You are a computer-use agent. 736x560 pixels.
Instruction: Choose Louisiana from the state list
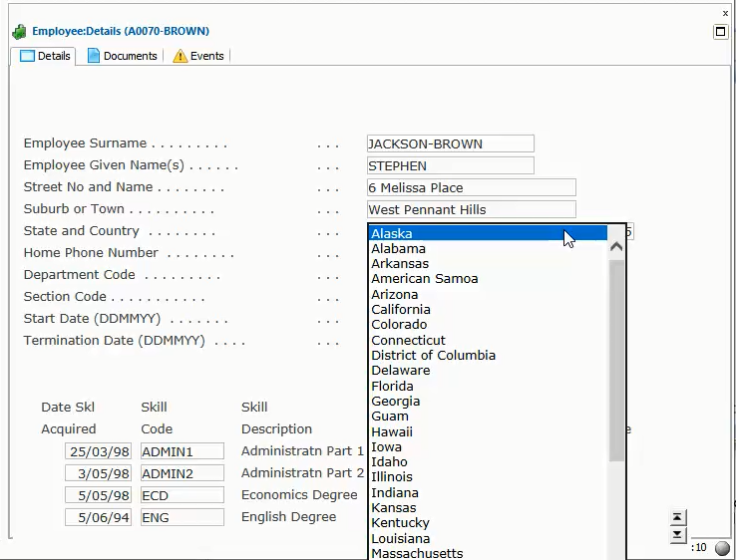[x=400, y=539]
